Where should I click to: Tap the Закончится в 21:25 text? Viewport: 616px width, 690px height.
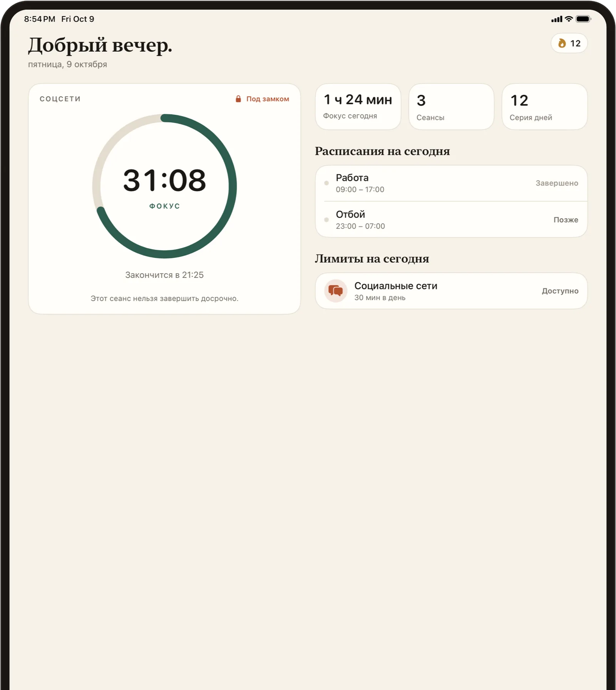[x=164, y=275]
